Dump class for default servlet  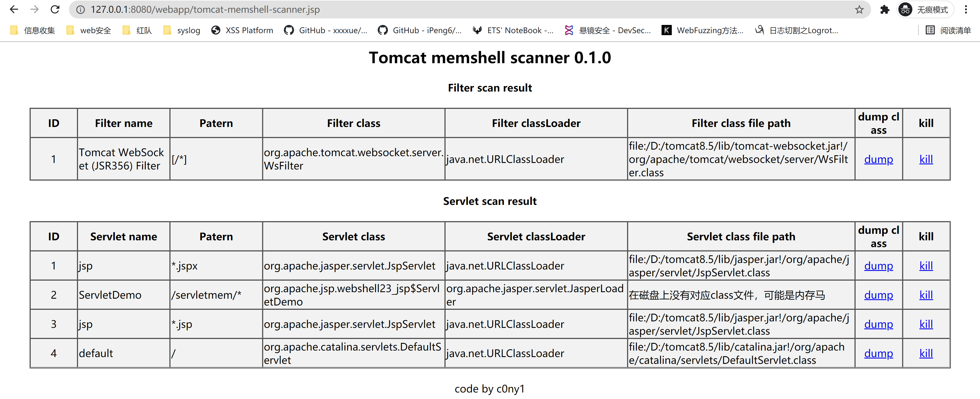coord(878,353)
